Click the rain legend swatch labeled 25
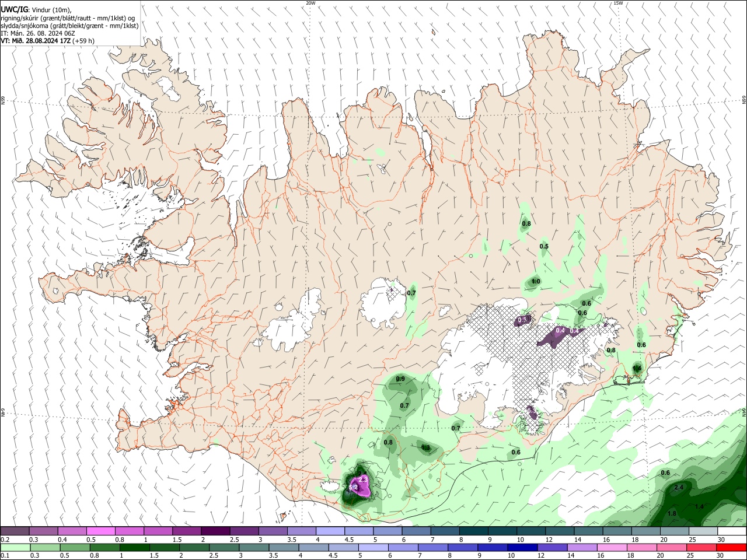 point(702,547)
